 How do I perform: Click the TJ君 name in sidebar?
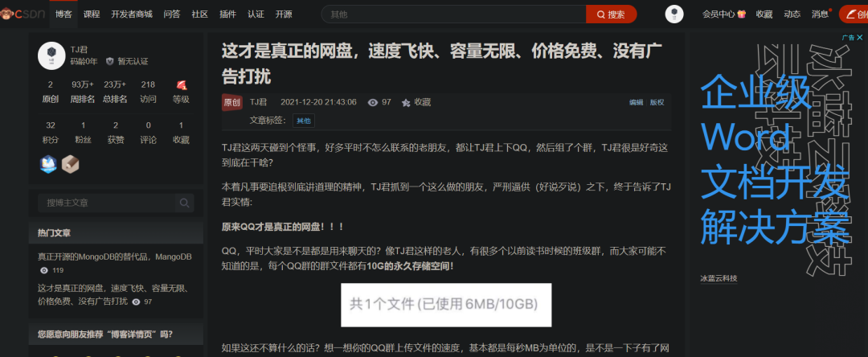79,49
